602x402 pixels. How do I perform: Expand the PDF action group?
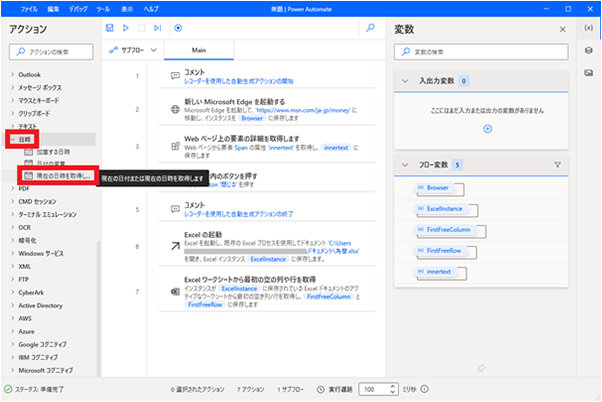click(13, 189)
